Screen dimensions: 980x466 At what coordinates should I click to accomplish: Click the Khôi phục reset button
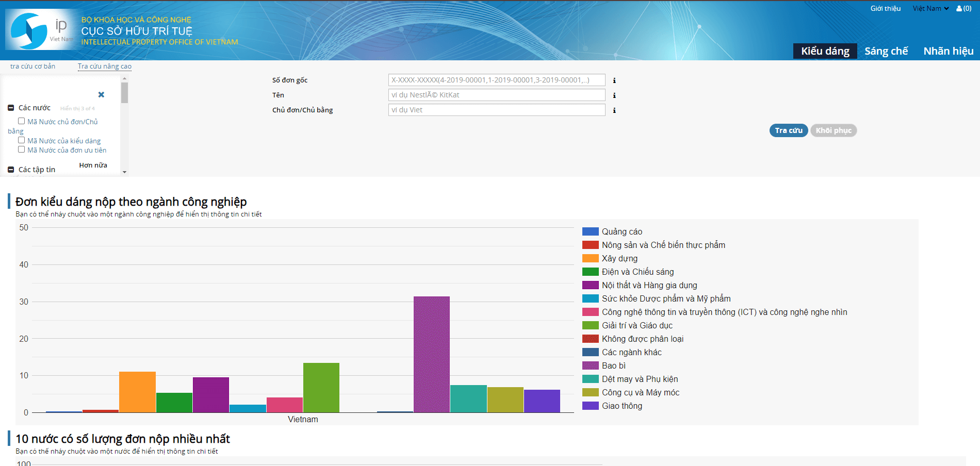tap(833, 130)
